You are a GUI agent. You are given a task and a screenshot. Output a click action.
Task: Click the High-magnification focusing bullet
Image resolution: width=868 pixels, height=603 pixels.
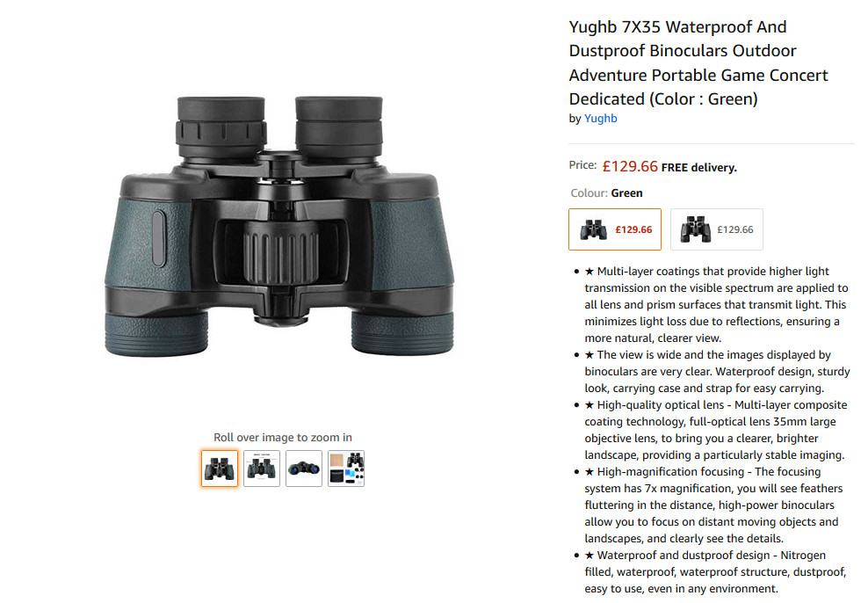(x=713, y=505)
